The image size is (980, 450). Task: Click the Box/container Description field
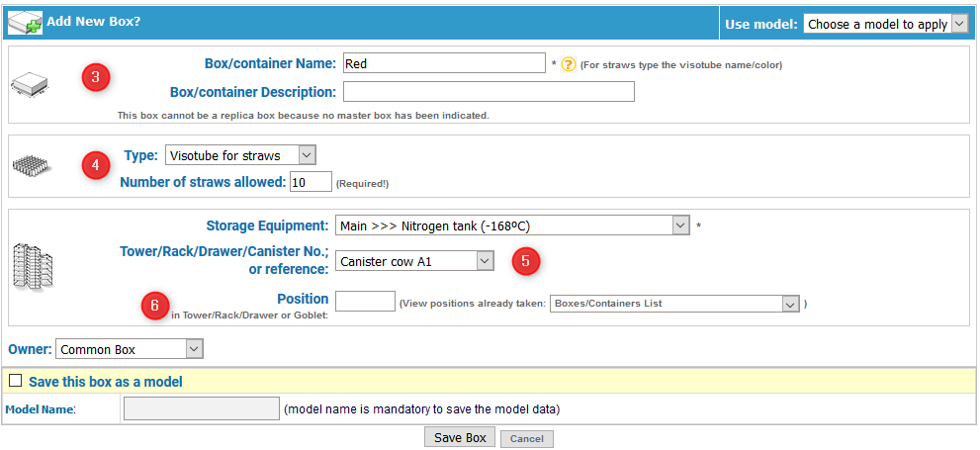click(x=489, y=91)
